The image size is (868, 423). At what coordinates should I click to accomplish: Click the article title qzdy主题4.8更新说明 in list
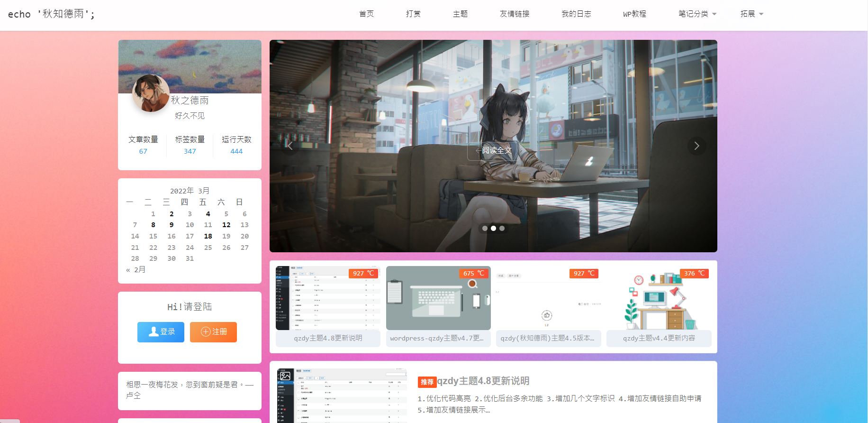coord(483,381)
